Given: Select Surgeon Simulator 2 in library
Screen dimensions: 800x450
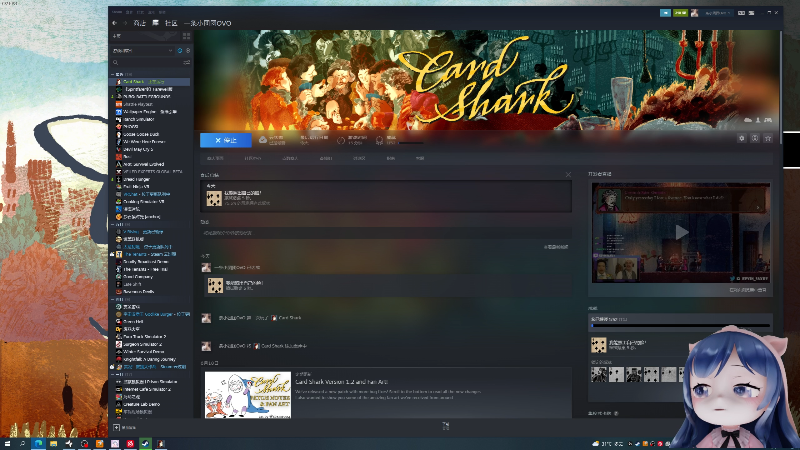Looking at the screenshot, I should point(151,344).
